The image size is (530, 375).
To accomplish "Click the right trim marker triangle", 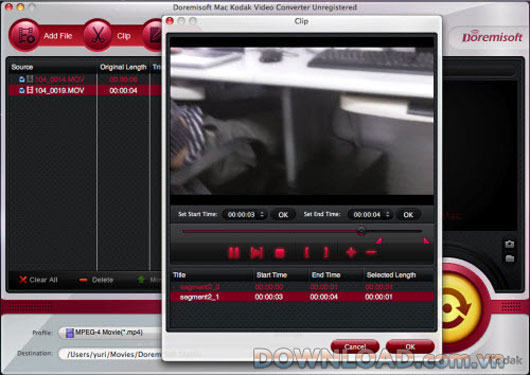I will 426,240.
